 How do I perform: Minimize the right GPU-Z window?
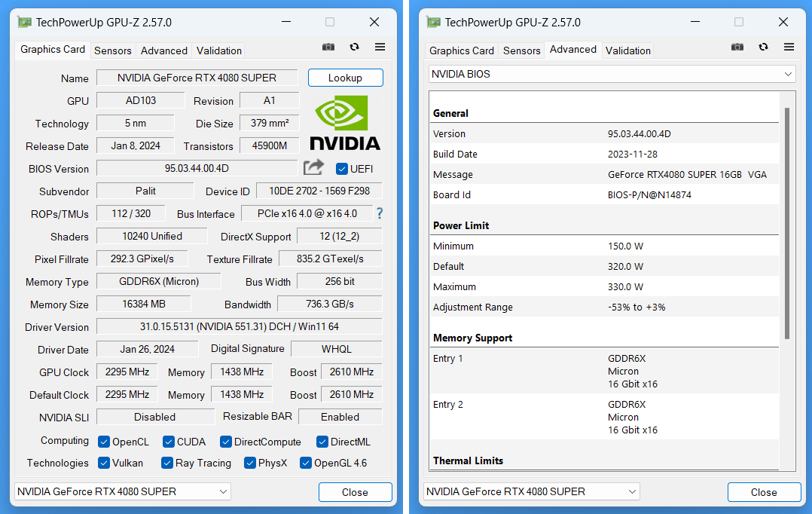pos(695,22)
